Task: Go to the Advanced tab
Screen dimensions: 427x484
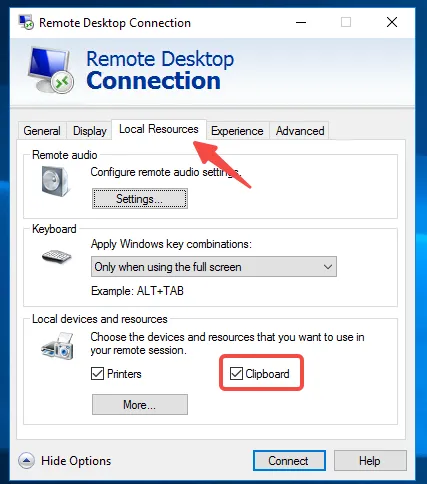Action: pos(300,131)
